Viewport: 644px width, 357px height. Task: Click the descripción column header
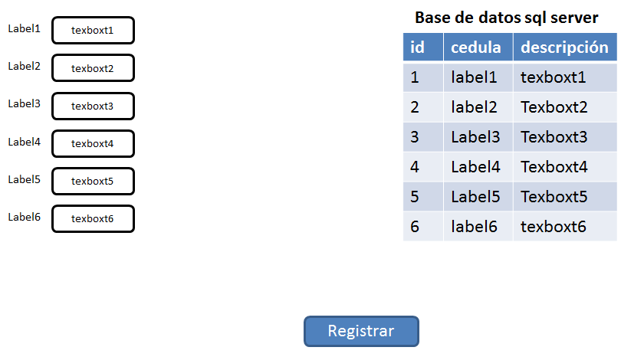point(565,47)
